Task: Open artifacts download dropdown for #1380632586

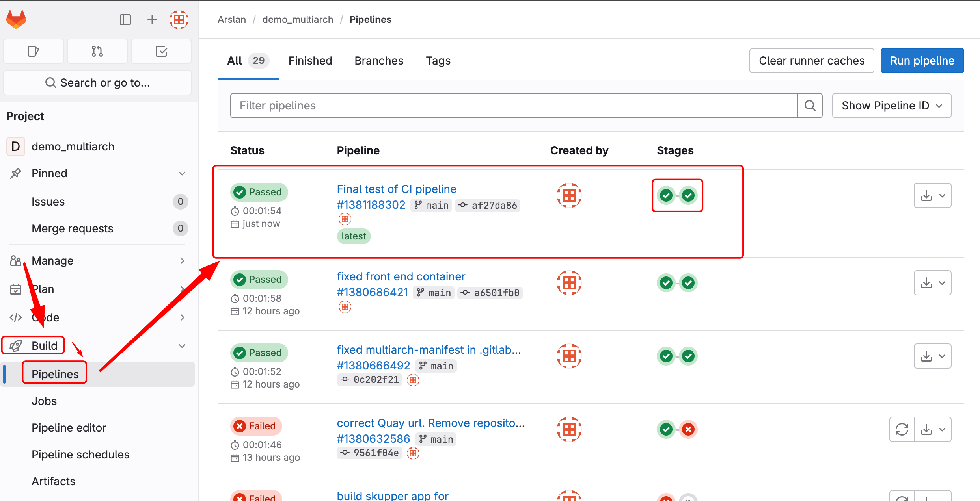Action: (x=932, y=429)
